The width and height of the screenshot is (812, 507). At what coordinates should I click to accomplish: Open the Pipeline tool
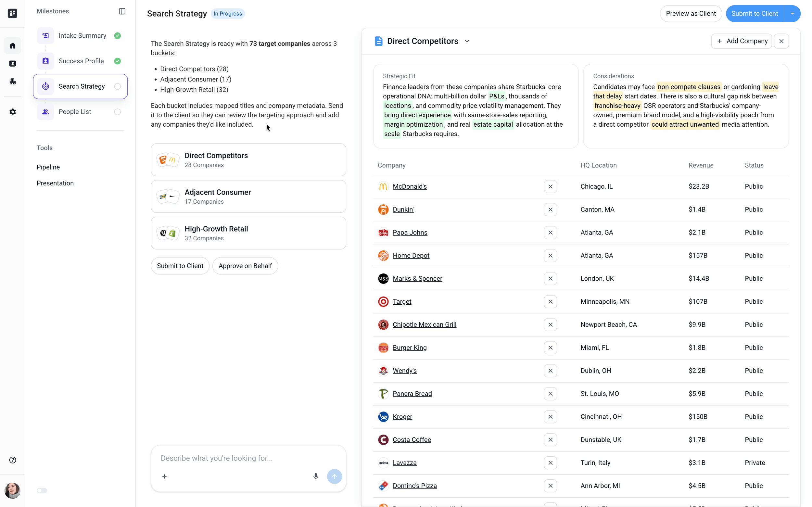[48, 167]
